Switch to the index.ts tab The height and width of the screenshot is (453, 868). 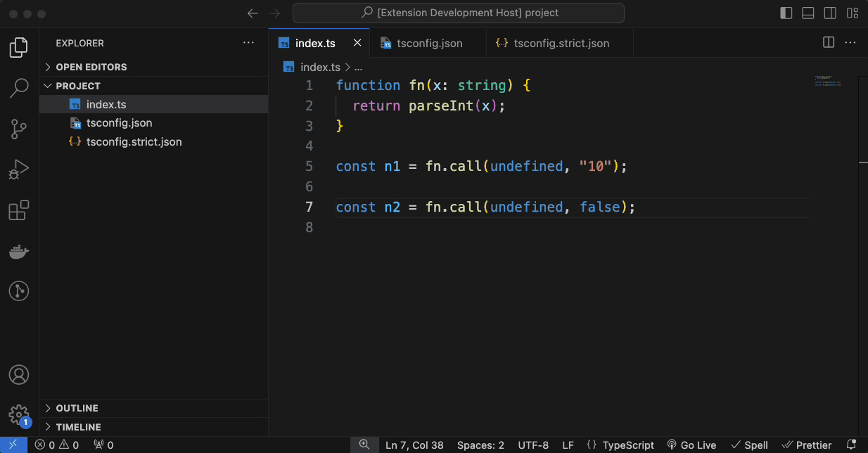pyautogui.click(x=319, y=43)
